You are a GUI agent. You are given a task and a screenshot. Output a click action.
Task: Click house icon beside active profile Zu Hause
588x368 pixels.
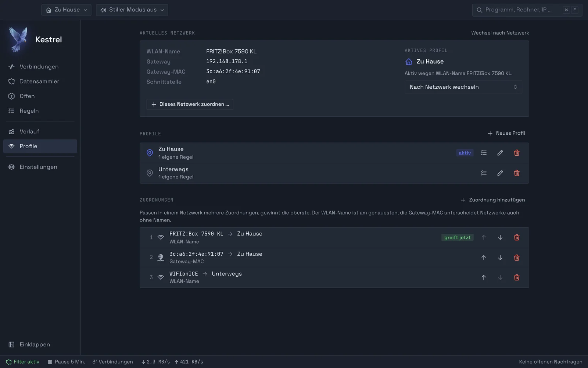point(409,61)
